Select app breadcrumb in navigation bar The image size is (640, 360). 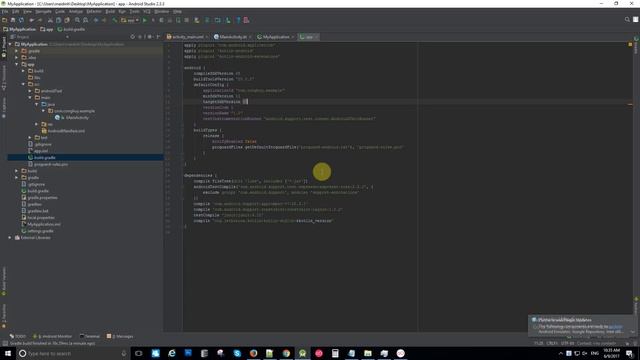point(47,29)
